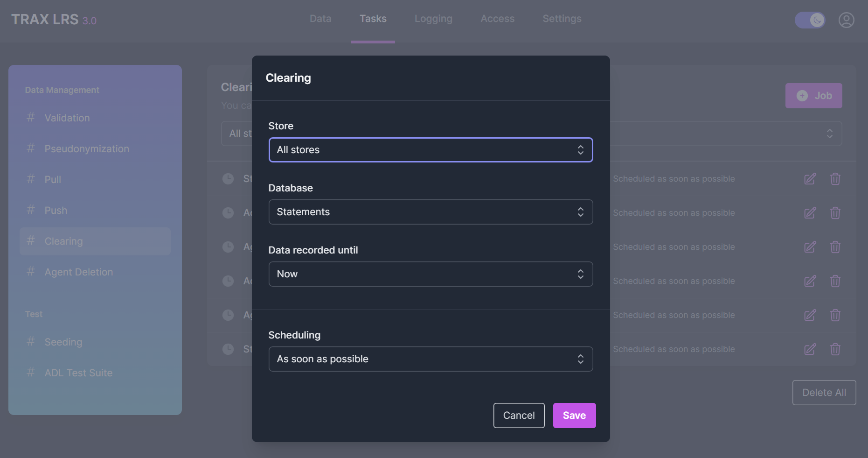The width and height of the screenshot is (868, 458).
Task: Open the Store dropdown showing All stores
Action: 430,150
